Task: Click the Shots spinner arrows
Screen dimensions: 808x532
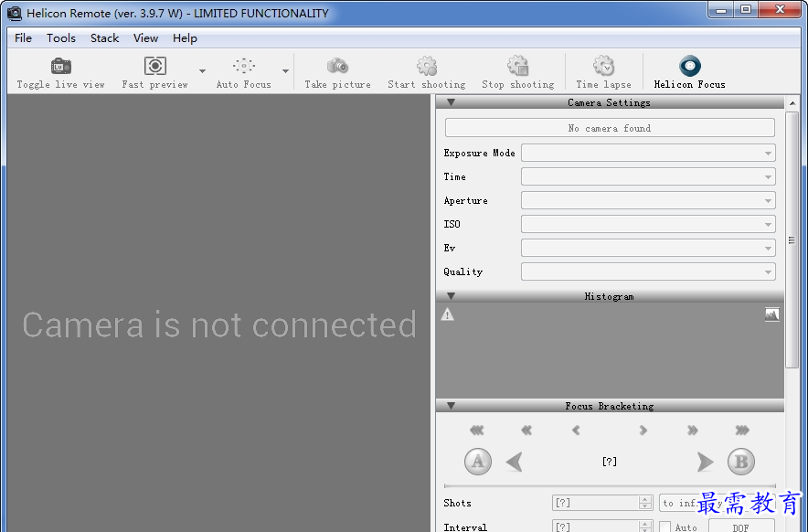Action: 645,503
